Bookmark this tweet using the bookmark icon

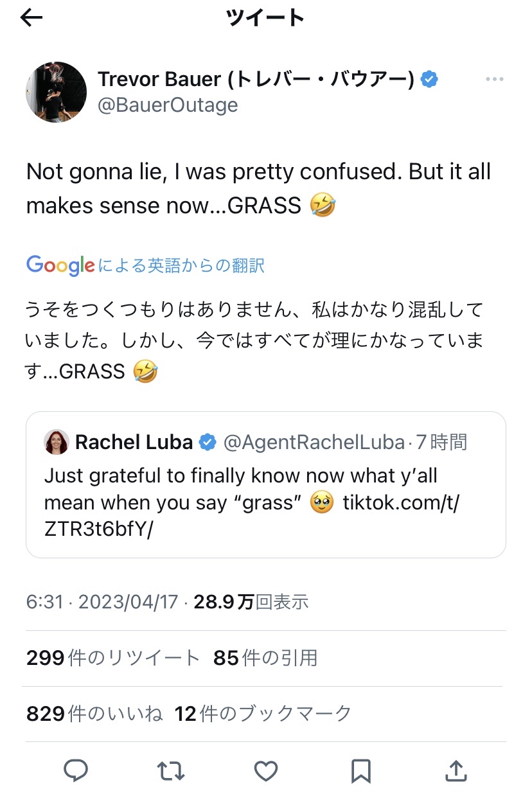(x=360, y=770)
